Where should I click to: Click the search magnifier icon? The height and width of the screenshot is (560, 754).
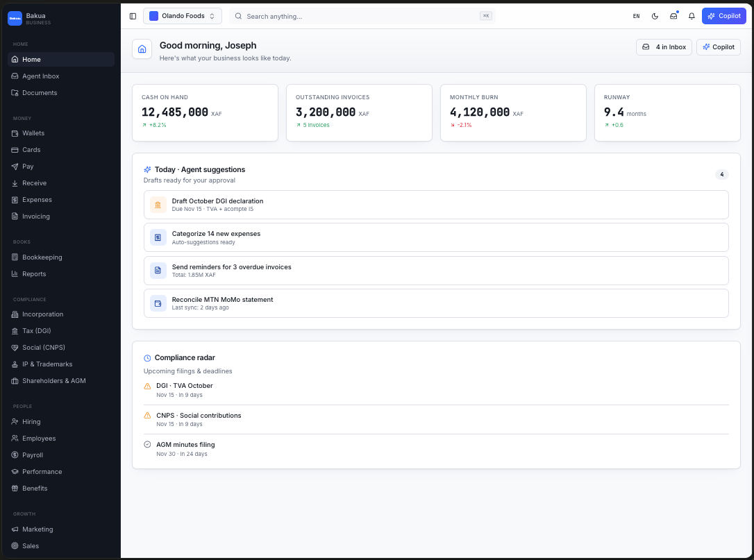tap(238, 17)
